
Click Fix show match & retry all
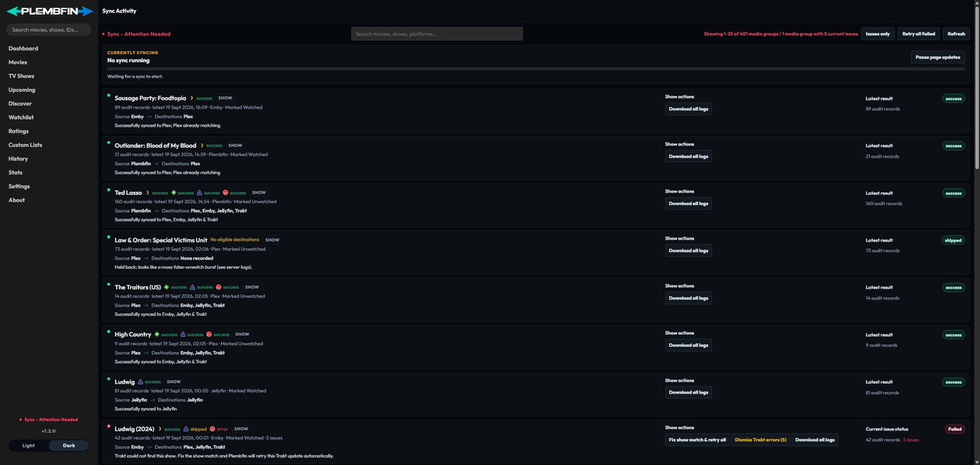coord(697,440)
